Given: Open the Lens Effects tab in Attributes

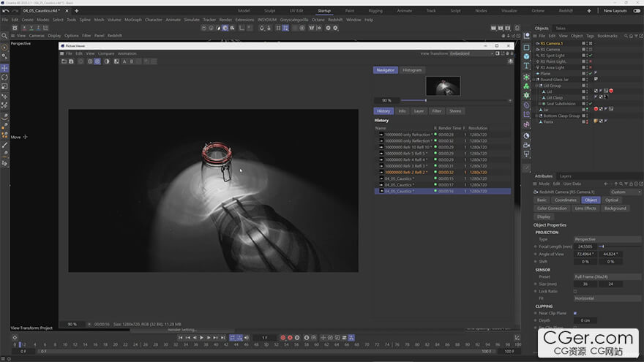Looking at the screenshot, I should pos(585,208).
